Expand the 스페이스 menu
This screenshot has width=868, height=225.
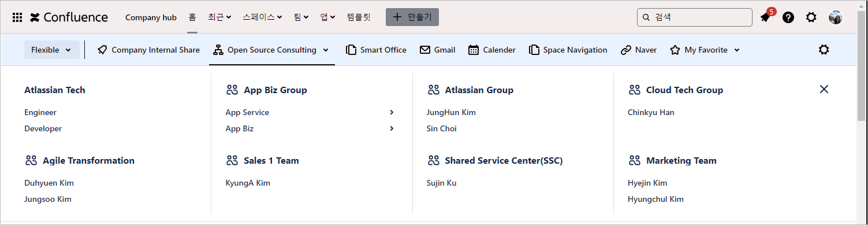click(x=262, y=17)
